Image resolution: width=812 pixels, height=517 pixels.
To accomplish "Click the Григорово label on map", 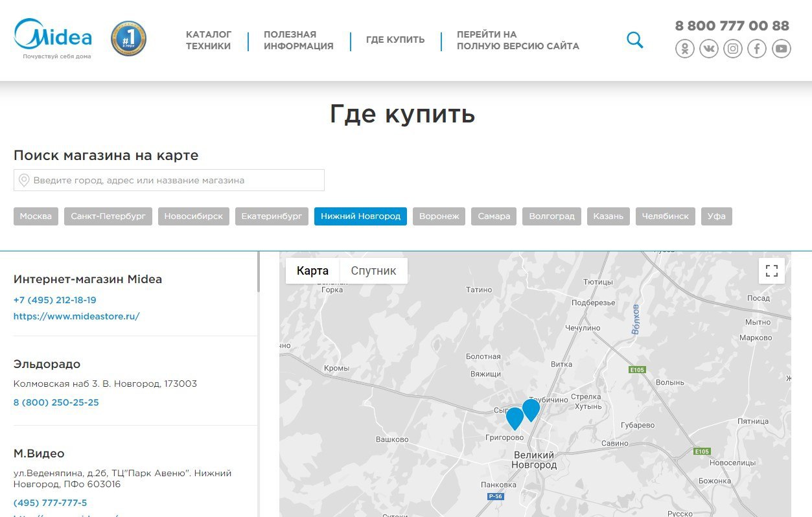I will tap(504, 438).
